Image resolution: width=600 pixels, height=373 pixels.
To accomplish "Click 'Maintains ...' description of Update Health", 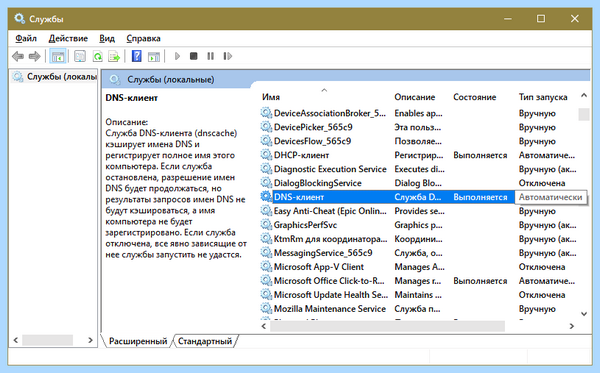I will [x=418, y=295].
